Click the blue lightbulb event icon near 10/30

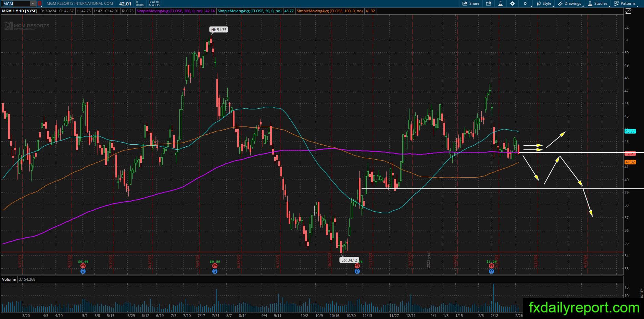(x=357, y=271)
